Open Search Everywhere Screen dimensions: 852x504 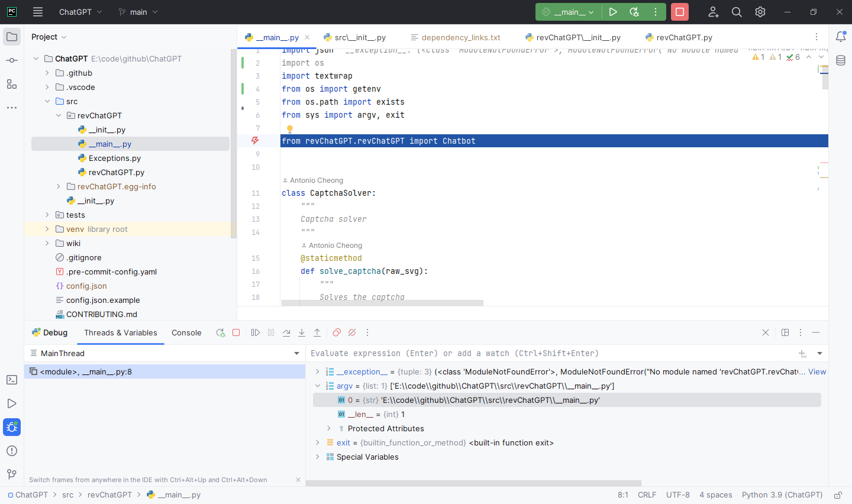[736, 12]
